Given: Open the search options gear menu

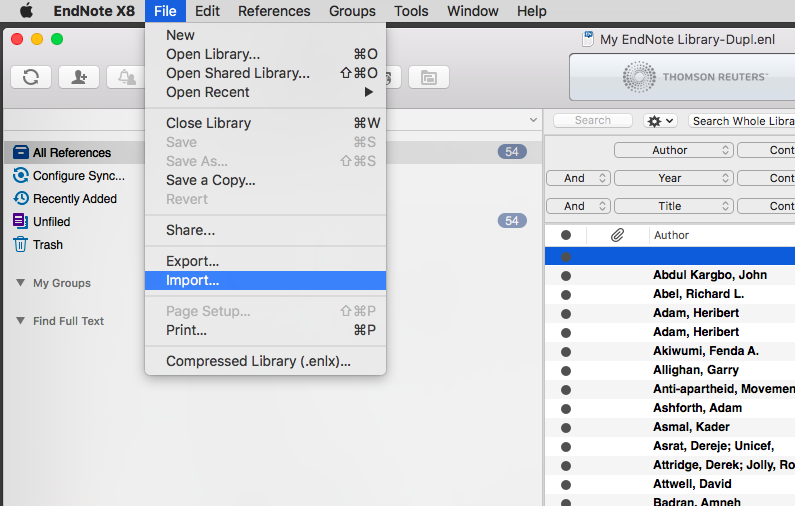Looking at the screenshot, I should pos(661,121).
